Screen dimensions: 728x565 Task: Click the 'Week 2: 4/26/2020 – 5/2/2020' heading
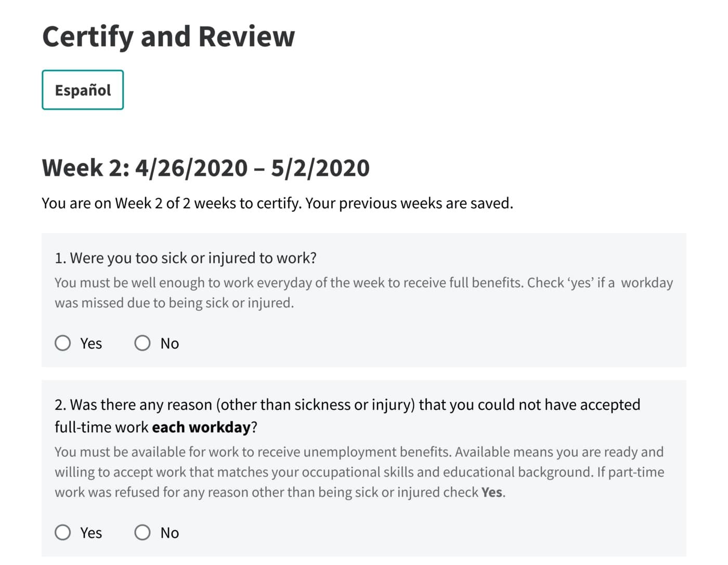[x=205, y=168]
